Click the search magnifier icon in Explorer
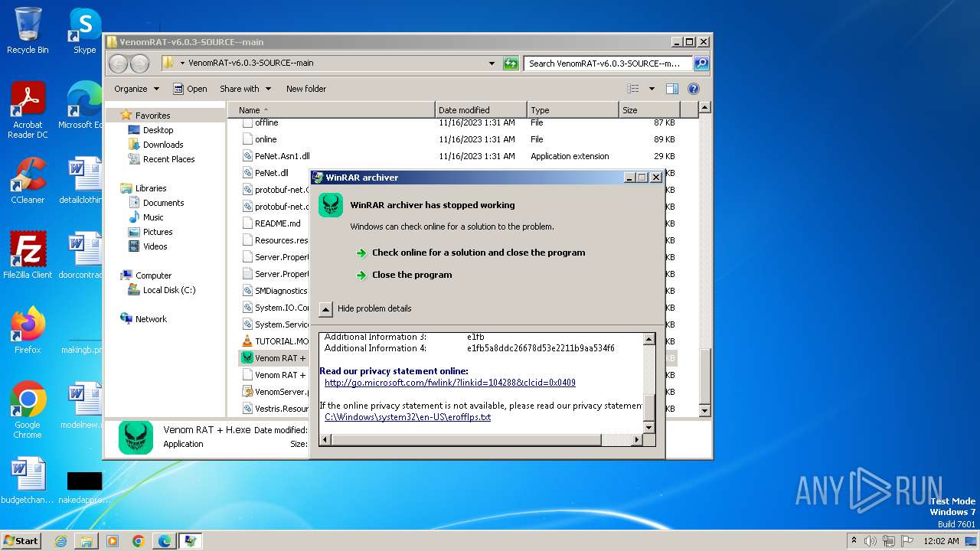This screenshot has height=551, width=980. tap(701, 64)
